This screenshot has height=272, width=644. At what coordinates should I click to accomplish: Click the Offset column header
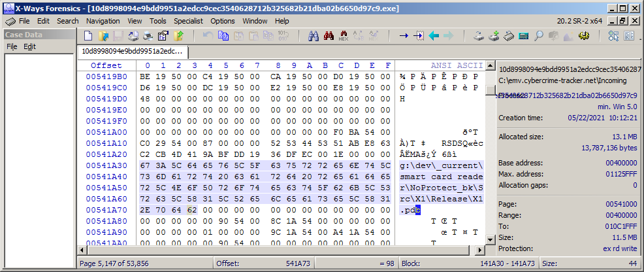106,65
